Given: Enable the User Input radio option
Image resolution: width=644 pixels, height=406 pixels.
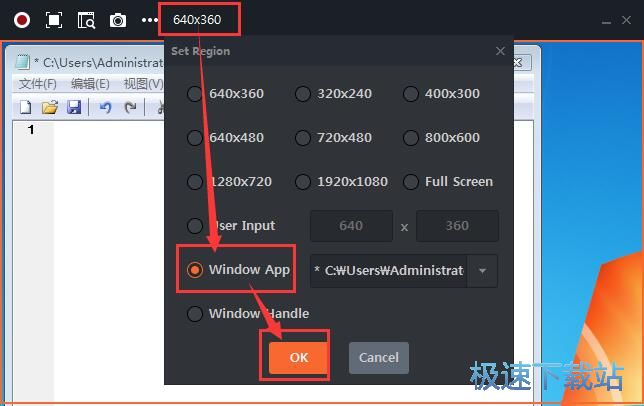Looking at the screenshot, I should pos(194,225).
